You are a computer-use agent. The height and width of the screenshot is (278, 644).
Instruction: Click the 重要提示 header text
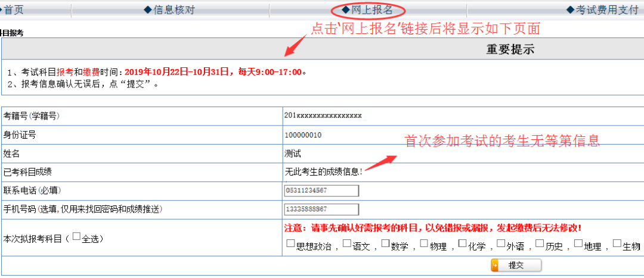(510, 49)
